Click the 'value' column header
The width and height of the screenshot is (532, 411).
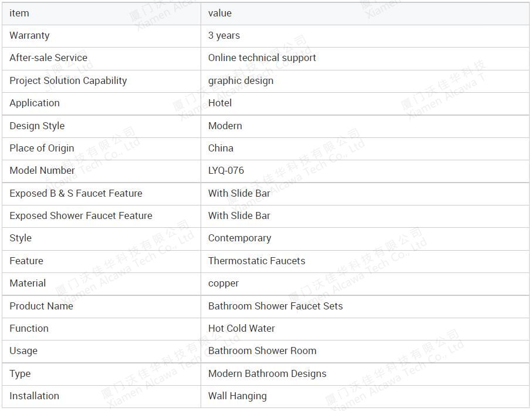click(220, 14)
